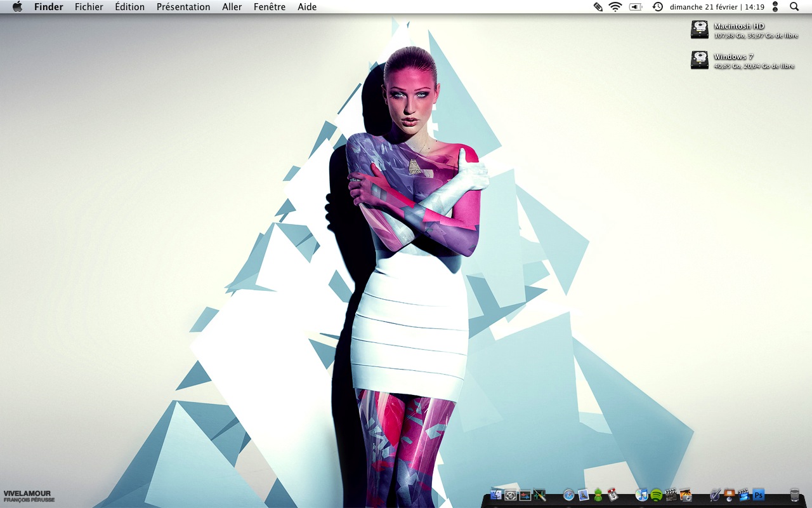Open the Wi-Fi status menu
The width and height of the screenshot is (812, 508).
615,7
